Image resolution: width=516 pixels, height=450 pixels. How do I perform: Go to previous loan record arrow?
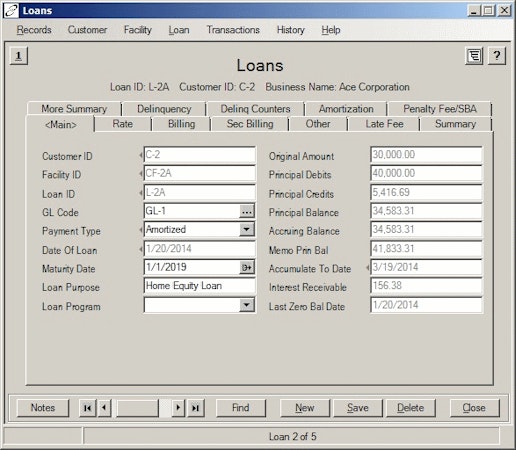pos(105,408)
